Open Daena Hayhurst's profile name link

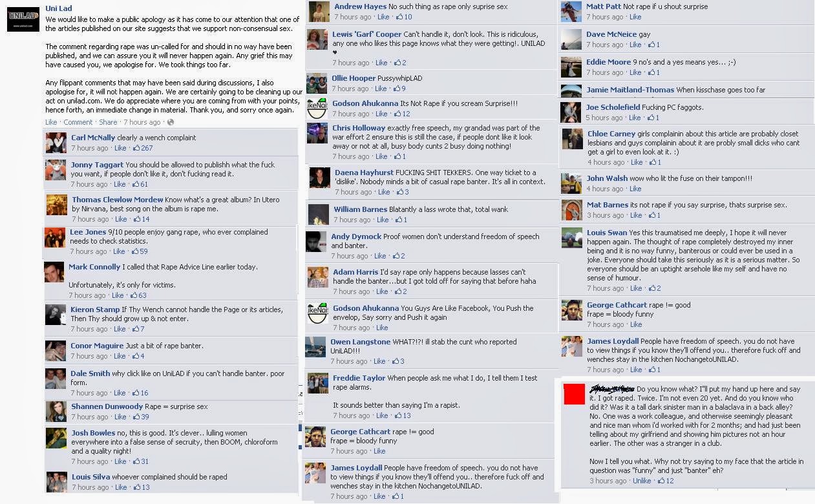coord(364,173)
